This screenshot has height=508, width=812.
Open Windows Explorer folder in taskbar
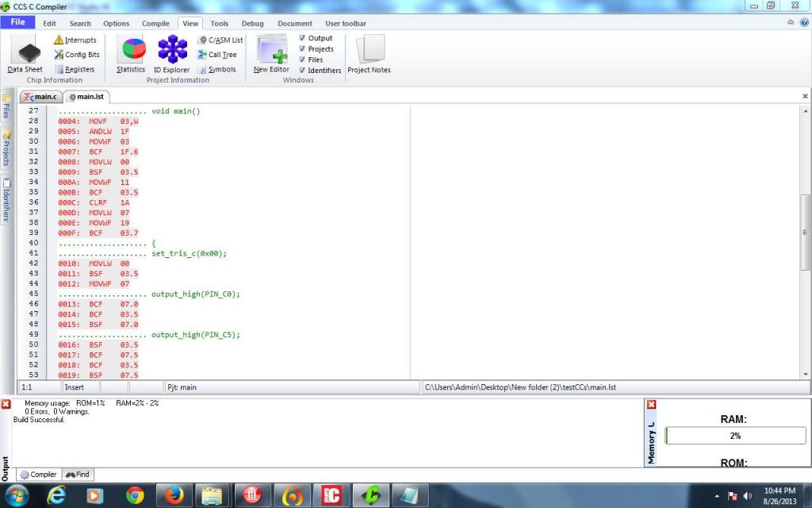click(213, 495)
